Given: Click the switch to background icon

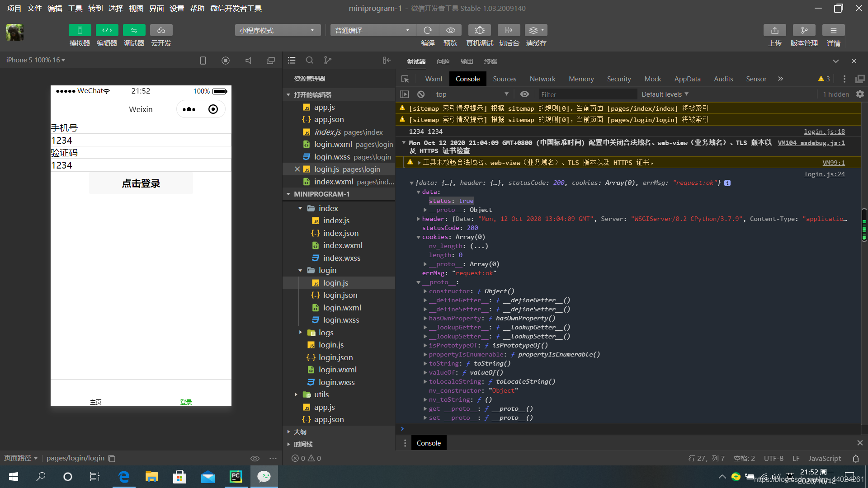Looking at the screenshot, I should coord(509,30).
